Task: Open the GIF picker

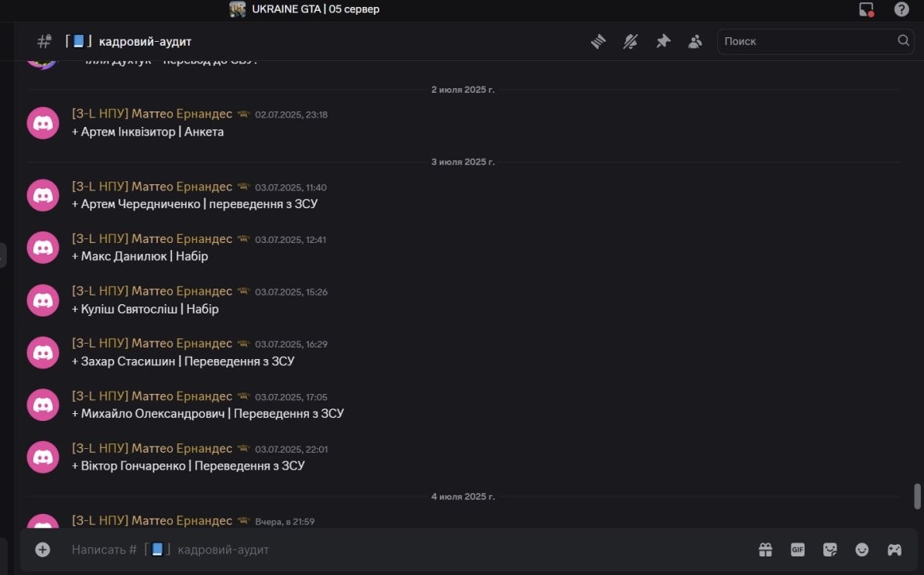Action: tap(797, 549)
